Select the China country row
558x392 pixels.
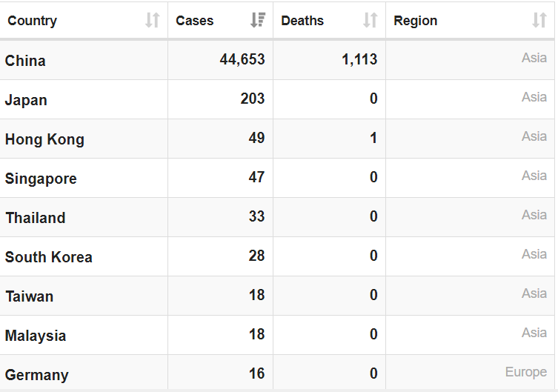[25, 61]
